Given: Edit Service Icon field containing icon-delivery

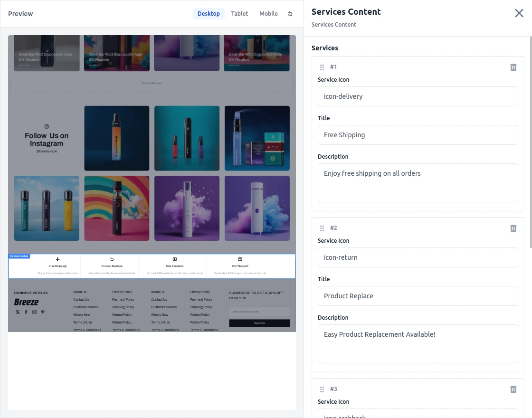Looking at the screenshot, I should point(418,96).
